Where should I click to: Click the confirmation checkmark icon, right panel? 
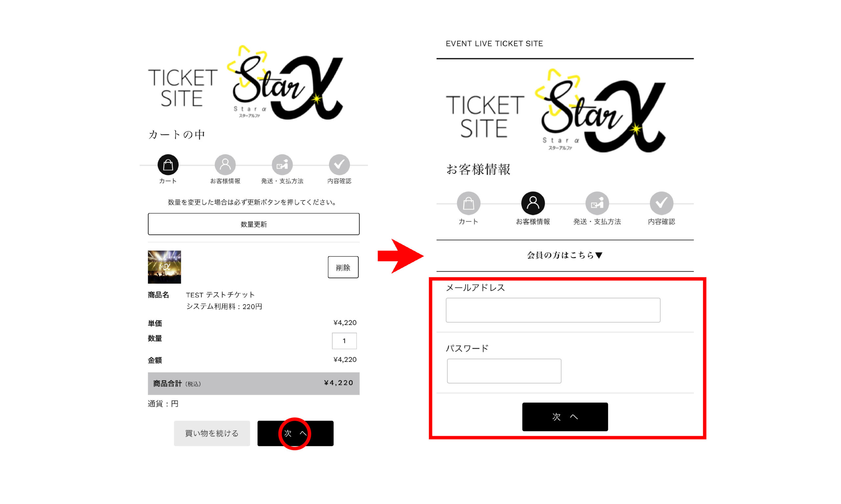pyautogui.click(x=661, y=203)
